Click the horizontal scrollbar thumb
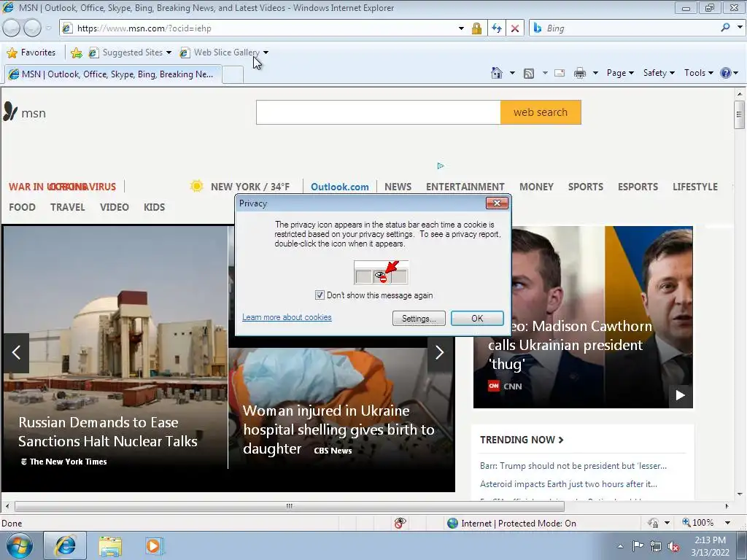Image resolution: width=747 pixels, height=560 pixels. click(289, 506)
